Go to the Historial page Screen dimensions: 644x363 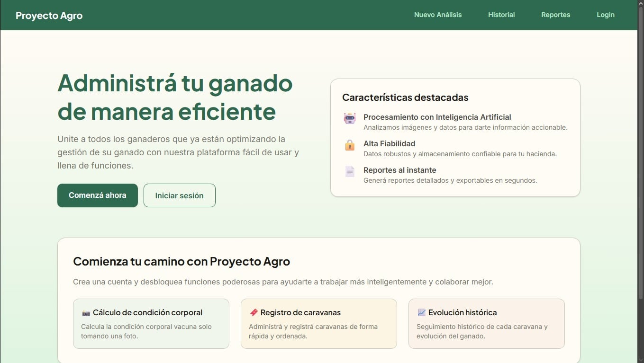(x=501, y=15)
